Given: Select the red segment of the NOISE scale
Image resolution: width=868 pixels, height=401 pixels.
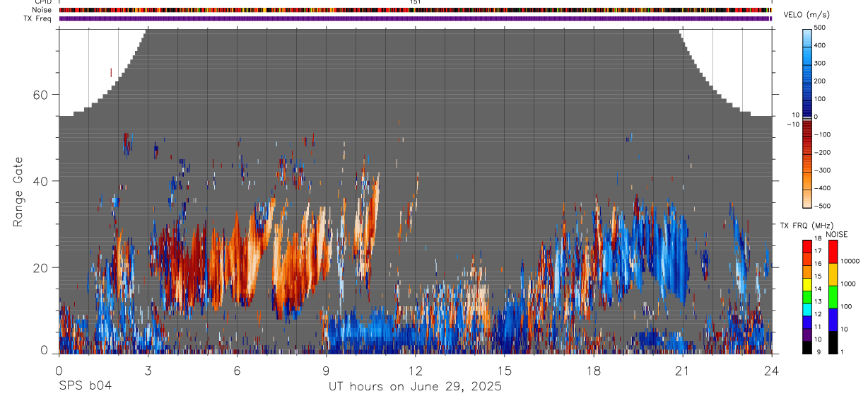Looking at the screenshot, I should pyautogui.click(x=833, y=252).
